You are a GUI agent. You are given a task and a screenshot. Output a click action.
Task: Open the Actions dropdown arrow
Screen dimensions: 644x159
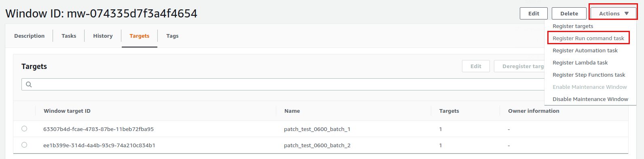click(x=627, y=13)
